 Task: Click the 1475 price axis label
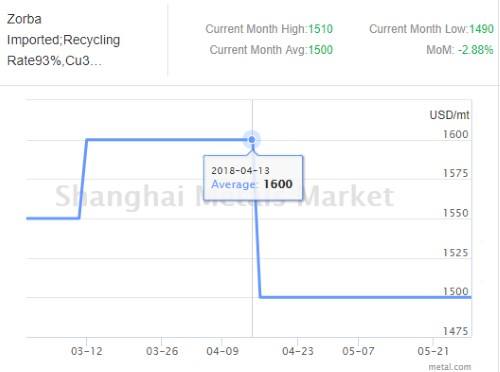click(x=455, y=331)
